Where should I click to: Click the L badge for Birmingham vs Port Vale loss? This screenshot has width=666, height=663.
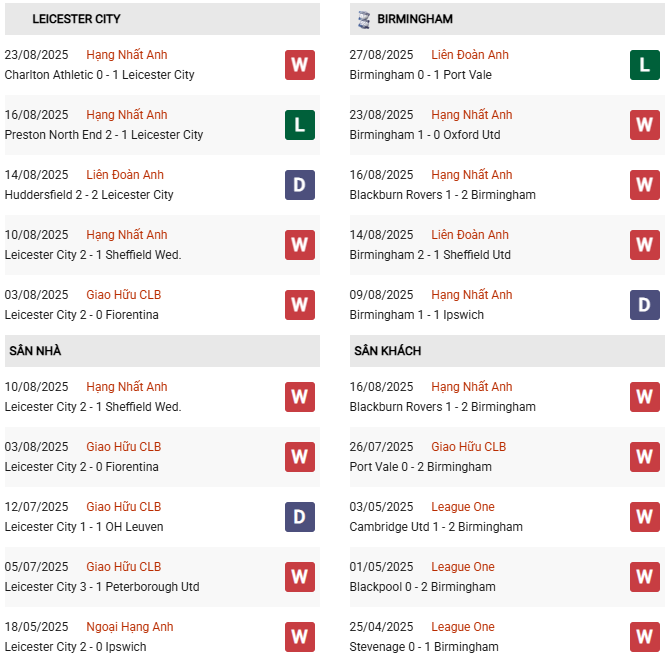click(644, 65)
